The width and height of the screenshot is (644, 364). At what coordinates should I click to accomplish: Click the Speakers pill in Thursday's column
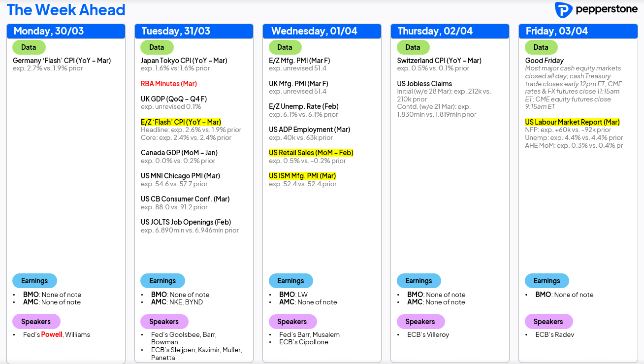420,322
